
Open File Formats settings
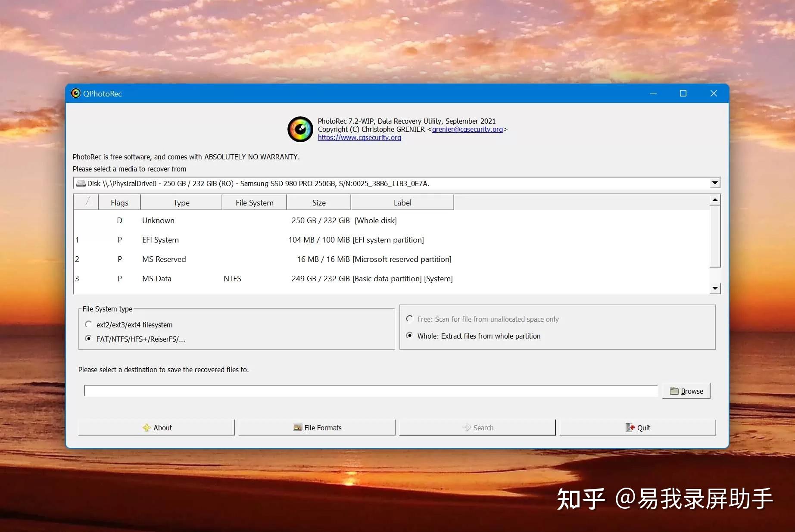coord(317,428)
